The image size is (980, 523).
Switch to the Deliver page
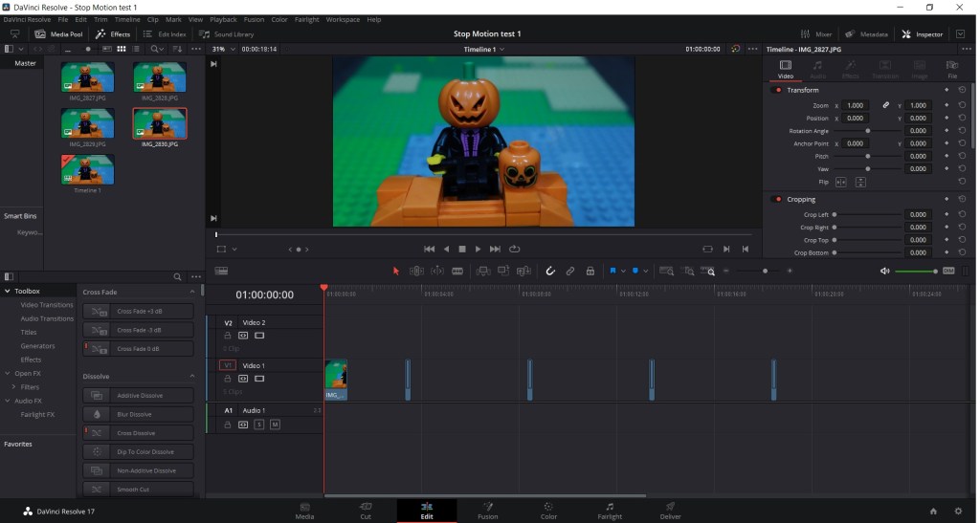670,511
